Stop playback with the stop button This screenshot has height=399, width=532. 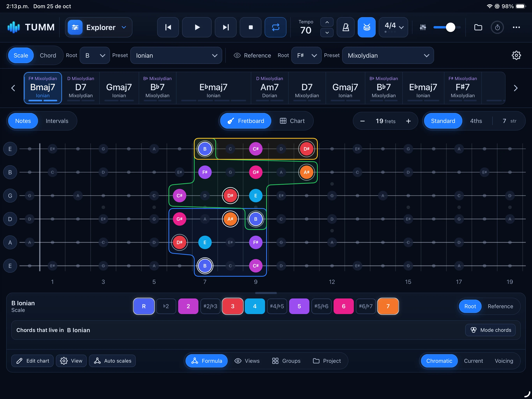pos(251,27)
